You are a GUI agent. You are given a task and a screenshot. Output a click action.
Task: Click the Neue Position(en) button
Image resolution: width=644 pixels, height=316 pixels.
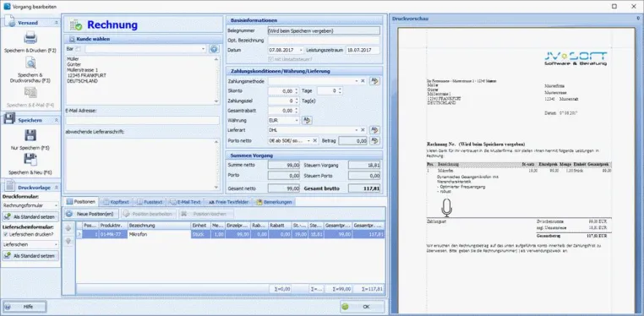91,214
